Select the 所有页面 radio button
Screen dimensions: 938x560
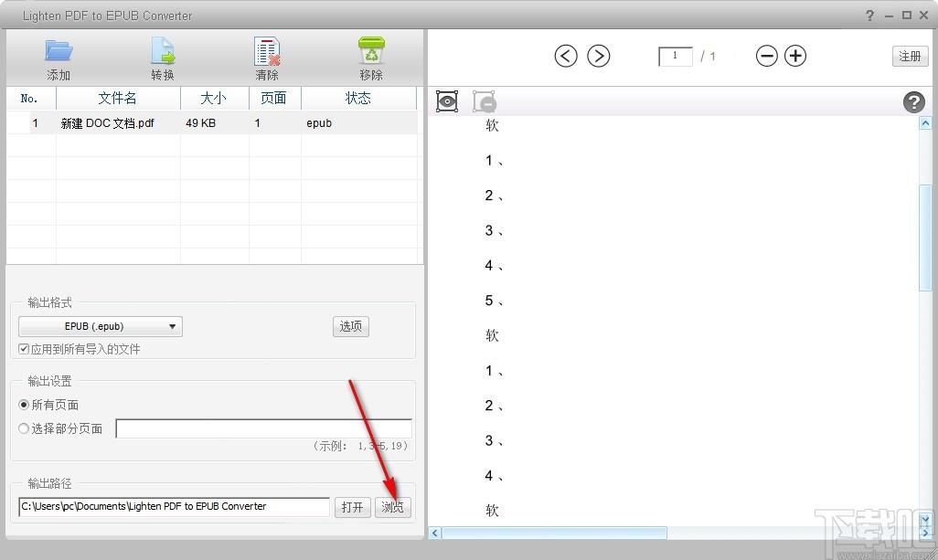pyautogui.click(x=24, y=405)
